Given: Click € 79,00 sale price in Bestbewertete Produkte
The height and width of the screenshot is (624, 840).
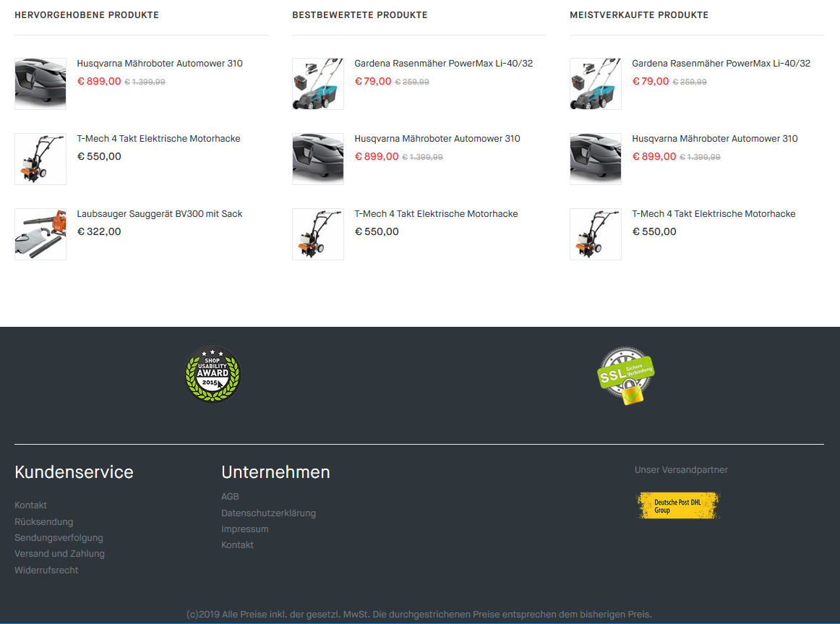Looking at the screenshot, I should pyautogui.click(x=373, y=82).
